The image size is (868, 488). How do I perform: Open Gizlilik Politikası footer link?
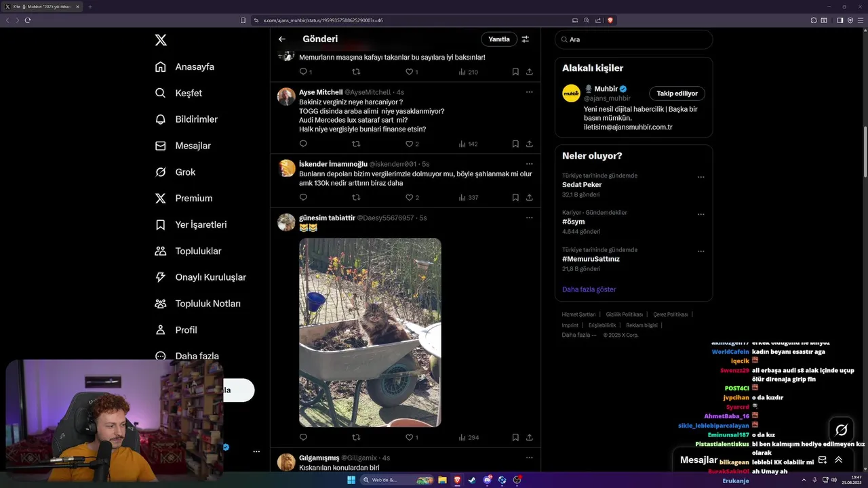coord(625,314)
